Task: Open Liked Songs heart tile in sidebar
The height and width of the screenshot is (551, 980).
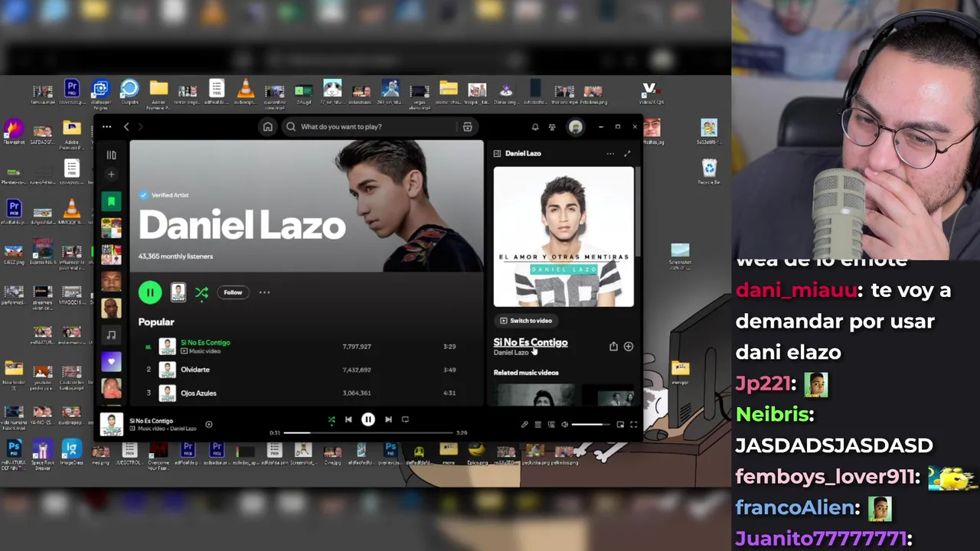Action: pos(111,361)
